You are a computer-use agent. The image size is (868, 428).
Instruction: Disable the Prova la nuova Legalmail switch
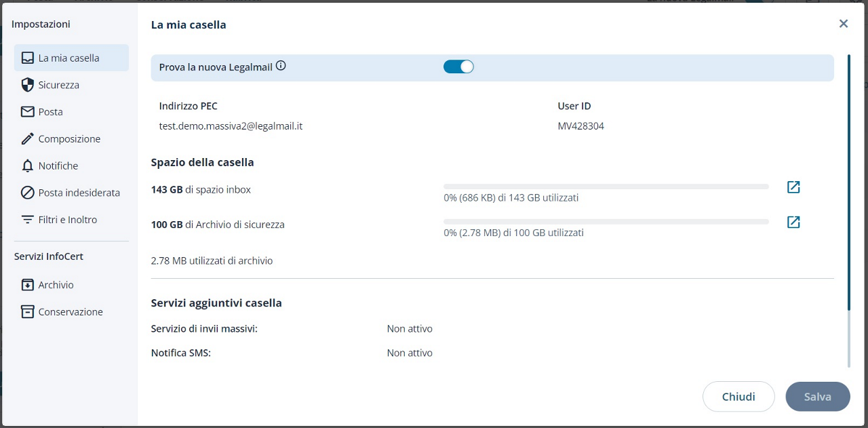pyautogui.click(x=458, y=66)
